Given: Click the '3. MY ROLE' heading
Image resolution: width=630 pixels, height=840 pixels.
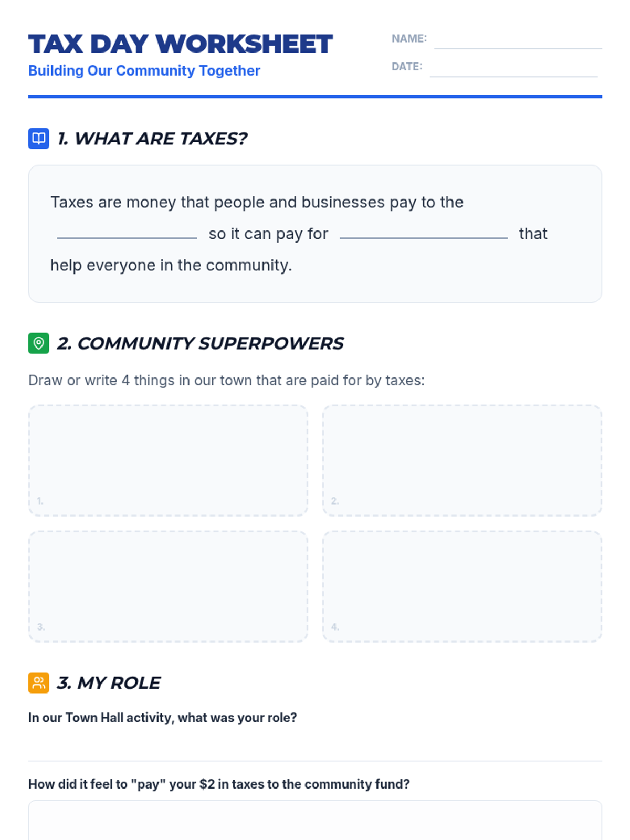Looking at the screenshot, I should (x=109, y=683).
